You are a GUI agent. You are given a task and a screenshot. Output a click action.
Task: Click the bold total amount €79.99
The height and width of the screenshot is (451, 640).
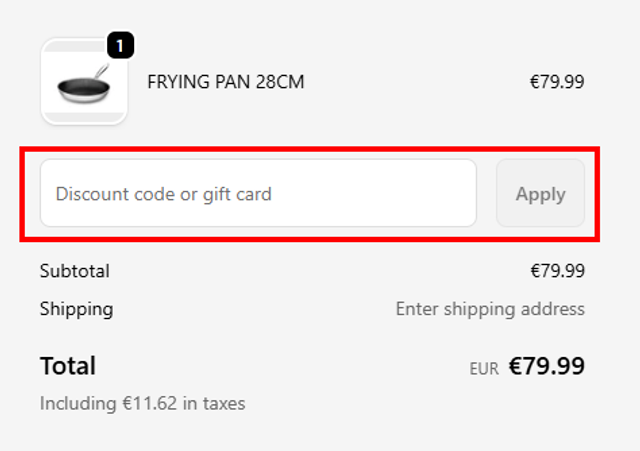click(x=546, y=366)
